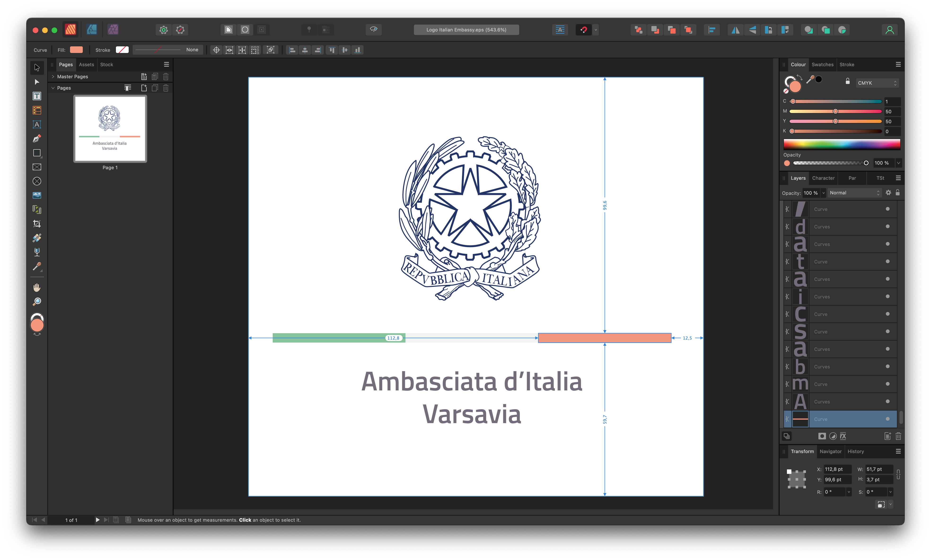
Task: Choose the Fill gradient tool
Action: pyautogui.click(x=37, y=238)
